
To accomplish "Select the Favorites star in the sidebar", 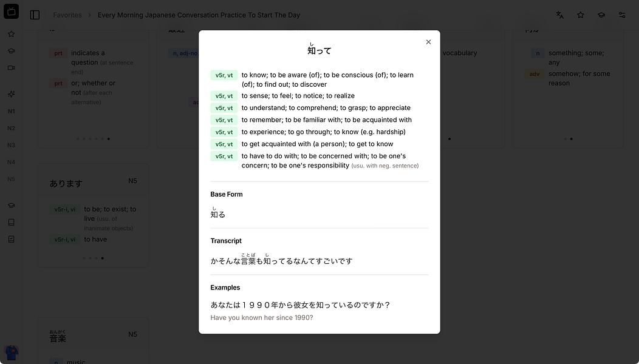I will pyautogui.click(x=11, y=33).
